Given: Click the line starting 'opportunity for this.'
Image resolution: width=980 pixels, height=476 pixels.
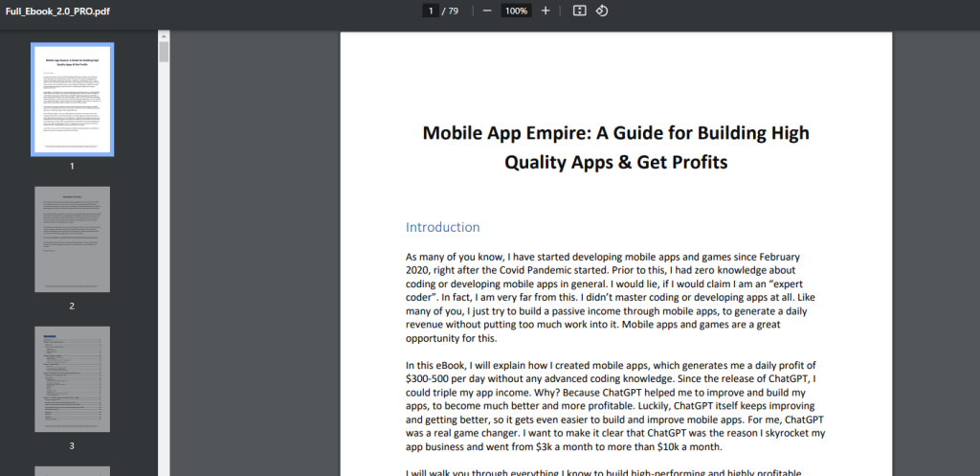Looking at the screenshot, I should tap(452, 339).
